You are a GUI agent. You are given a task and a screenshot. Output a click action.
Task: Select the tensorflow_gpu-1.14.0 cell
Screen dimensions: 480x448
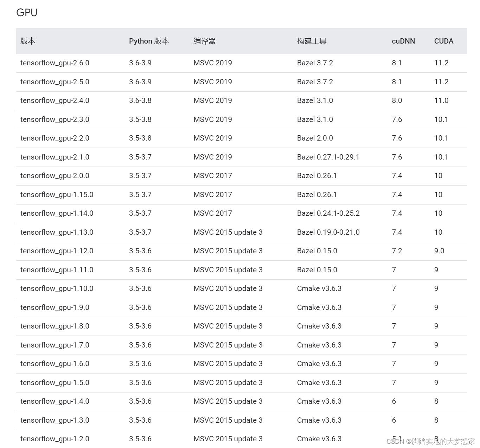pos(57,213)
